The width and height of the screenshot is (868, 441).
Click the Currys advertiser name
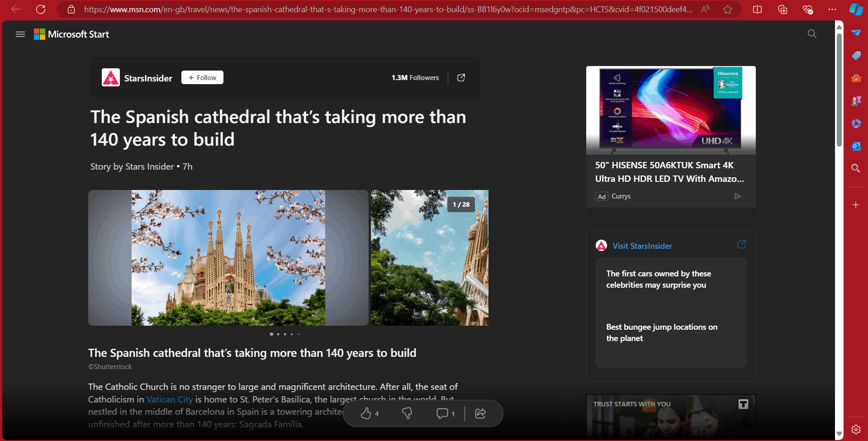(621, 196)
